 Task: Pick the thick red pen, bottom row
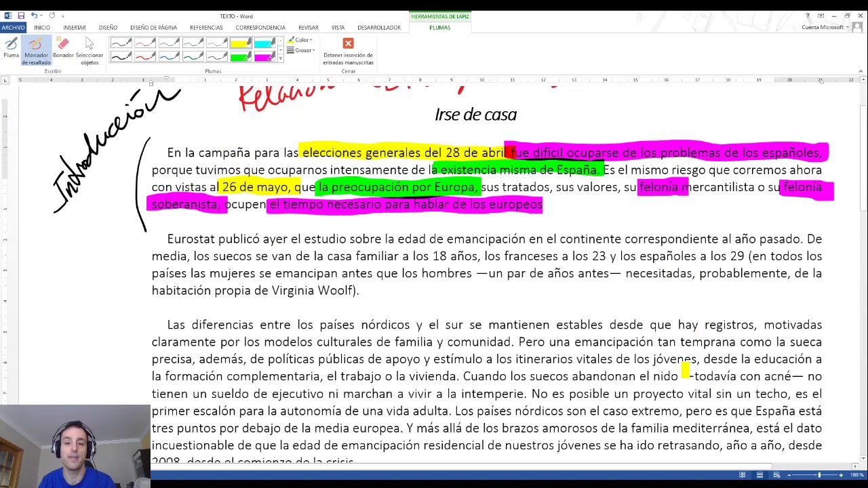coord(145,57)
